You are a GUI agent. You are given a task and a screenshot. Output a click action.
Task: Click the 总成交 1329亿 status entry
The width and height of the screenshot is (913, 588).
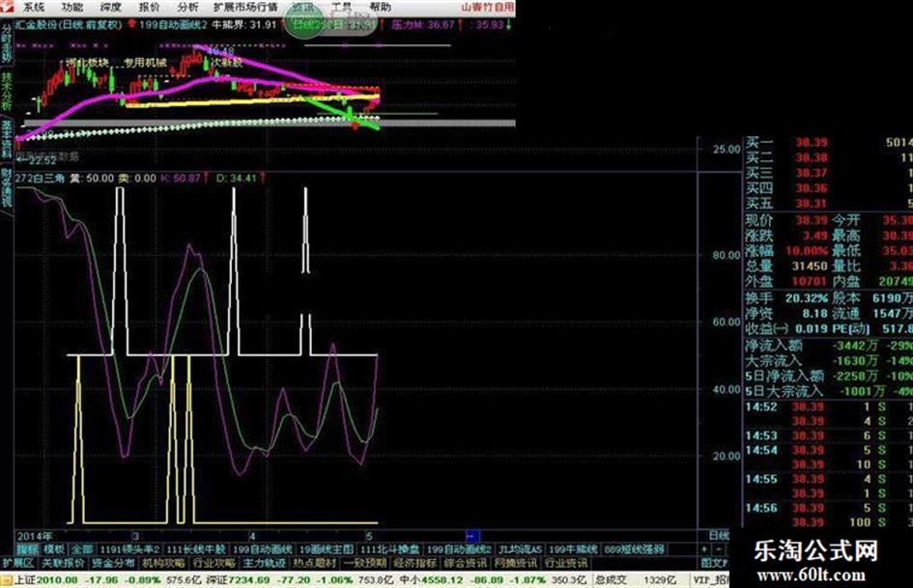637,580
